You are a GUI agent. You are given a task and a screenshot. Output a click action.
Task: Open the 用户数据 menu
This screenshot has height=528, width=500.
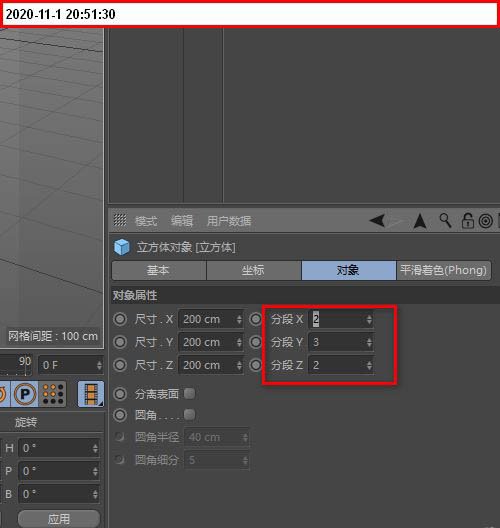(229, 221)
